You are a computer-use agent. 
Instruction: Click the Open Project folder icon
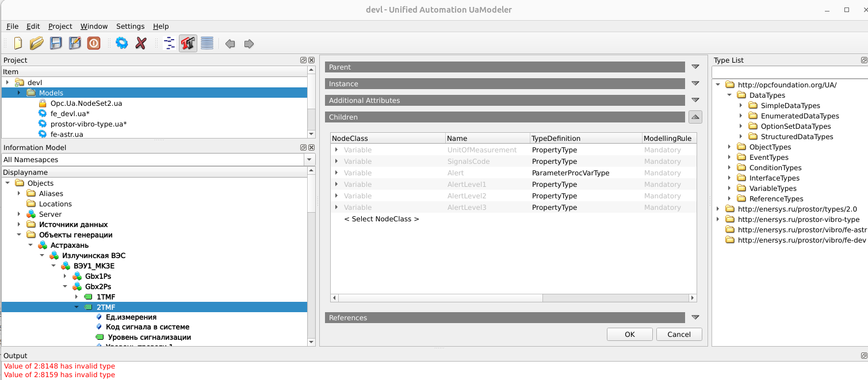click(37, 44)
